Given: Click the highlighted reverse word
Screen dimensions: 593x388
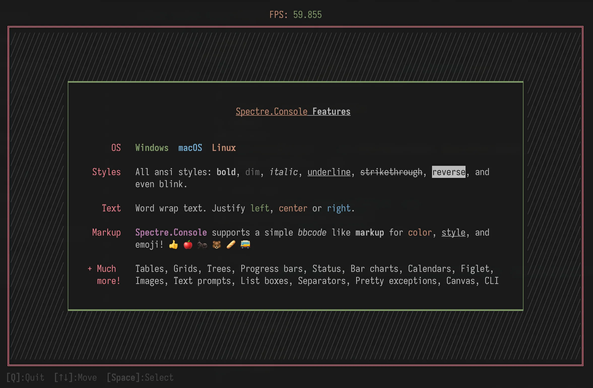Looking at the screenshot, I should pyautogui.click(x=449, y=172).
